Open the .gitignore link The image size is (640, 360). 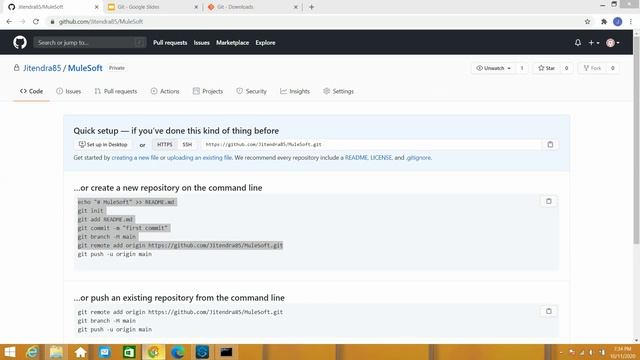pos(418,158)
